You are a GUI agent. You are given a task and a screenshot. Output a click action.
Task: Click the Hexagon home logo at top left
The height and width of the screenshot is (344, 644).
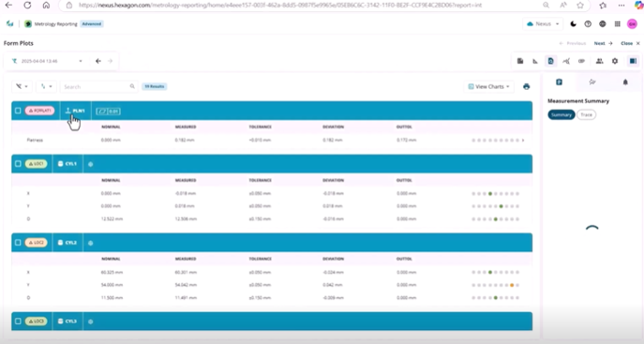[9, 23]
